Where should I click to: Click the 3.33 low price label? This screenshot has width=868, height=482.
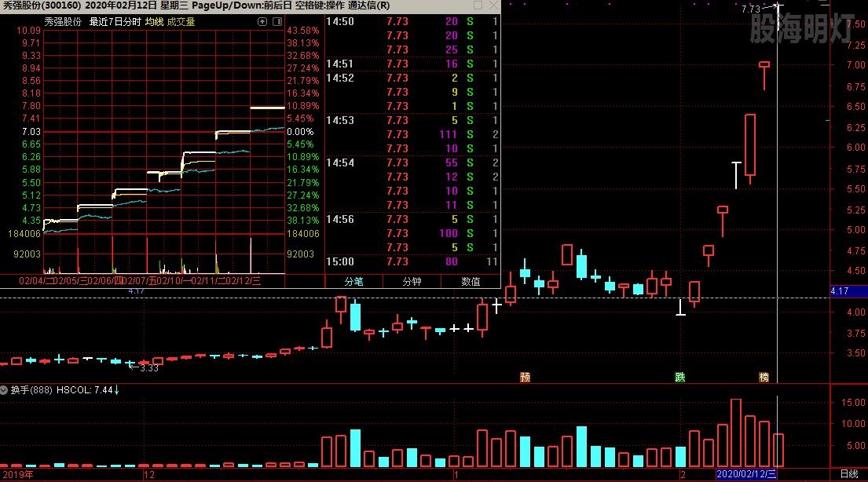149,368
